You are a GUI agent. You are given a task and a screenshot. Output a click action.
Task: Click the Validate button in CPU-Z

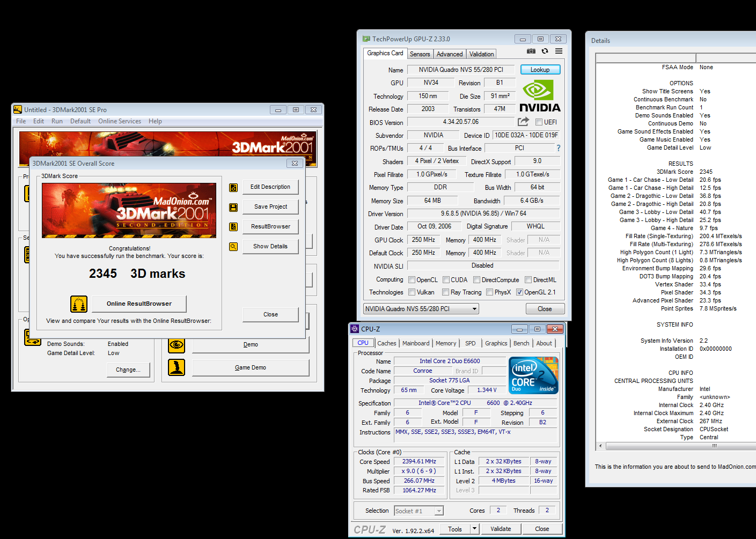coord(501,529)
